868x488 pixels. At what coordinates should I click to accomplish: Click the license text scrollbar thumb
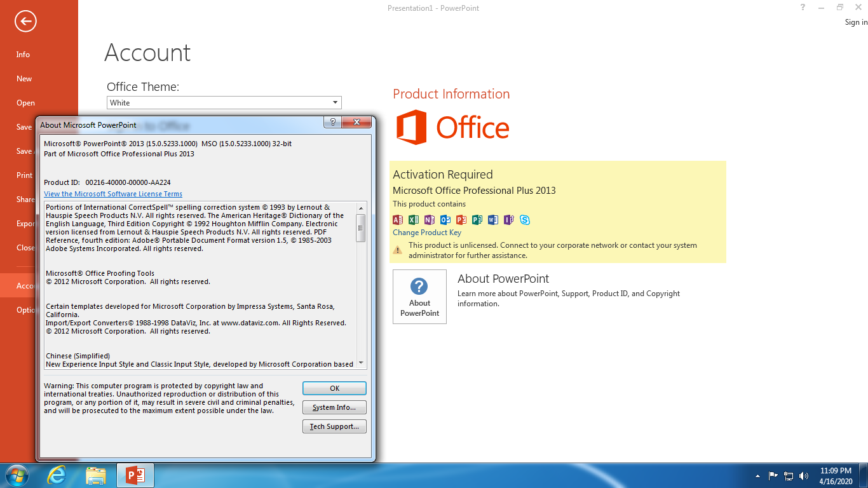(361, 227)
